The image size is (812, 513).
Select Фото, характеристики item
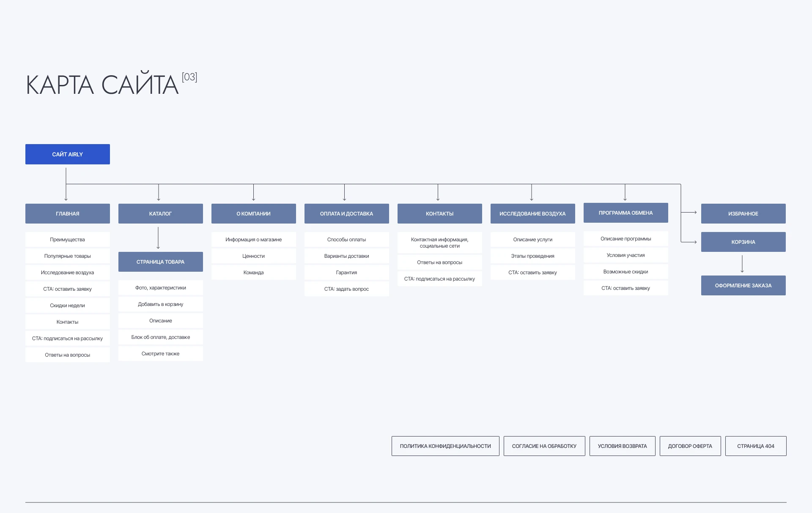(x=161, y=287)
